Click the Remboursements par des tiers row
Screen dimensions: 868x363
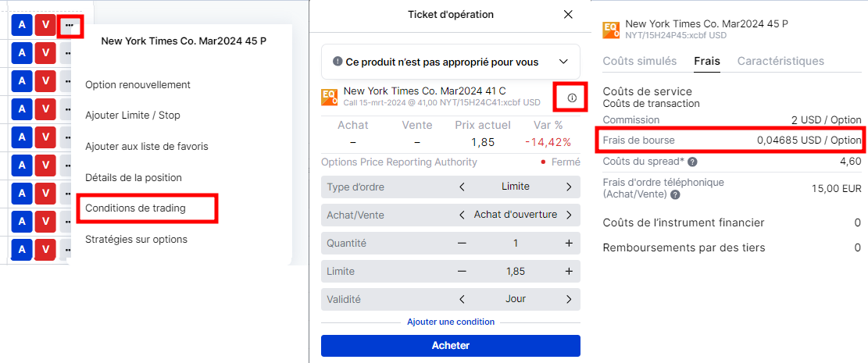coord(732,248)
